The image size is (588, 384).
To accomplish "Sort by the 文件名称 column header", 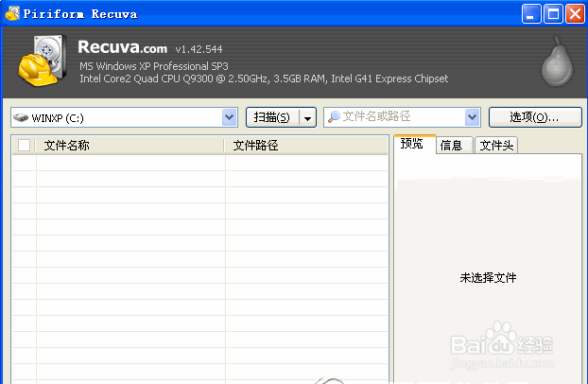I will coord(130,146).
